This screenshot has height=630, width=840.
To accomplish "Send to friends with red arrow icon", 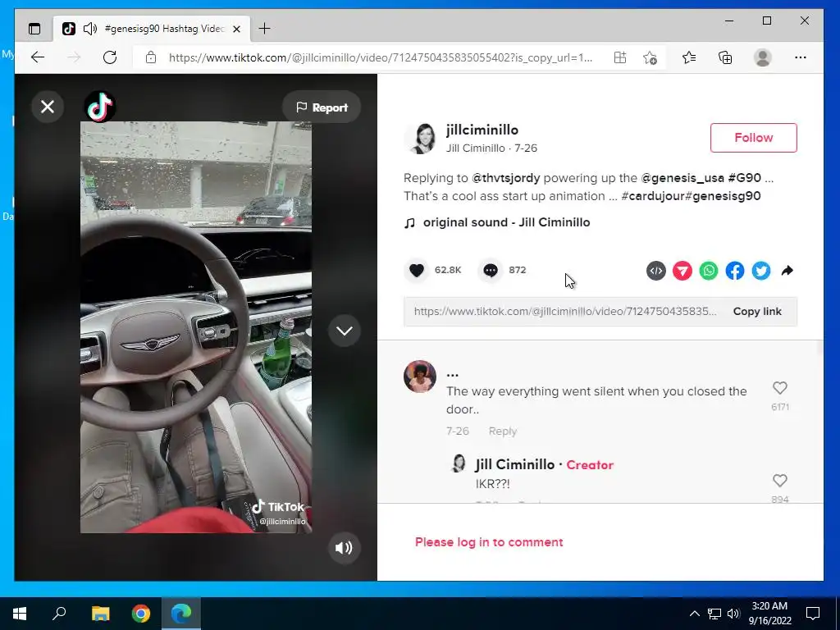I will (682, 271).
